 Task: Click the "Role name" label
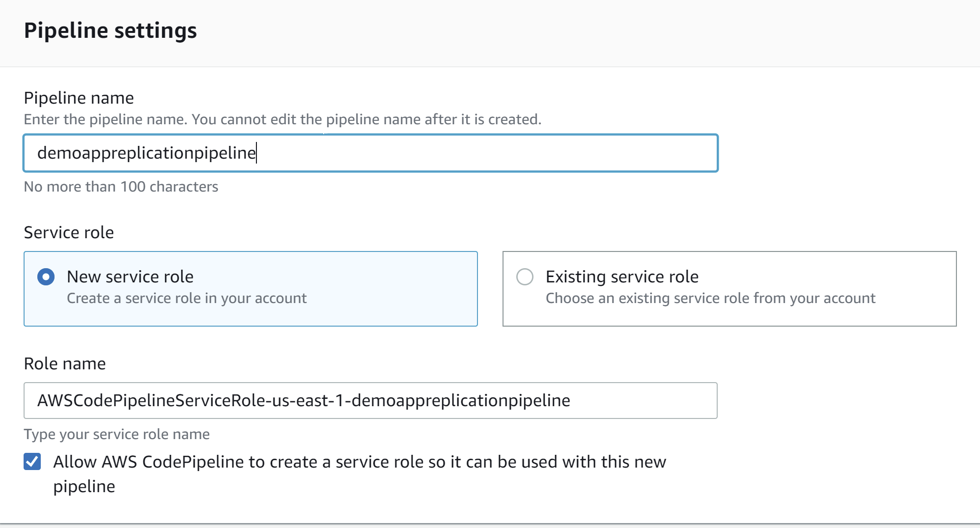point(65,363)
